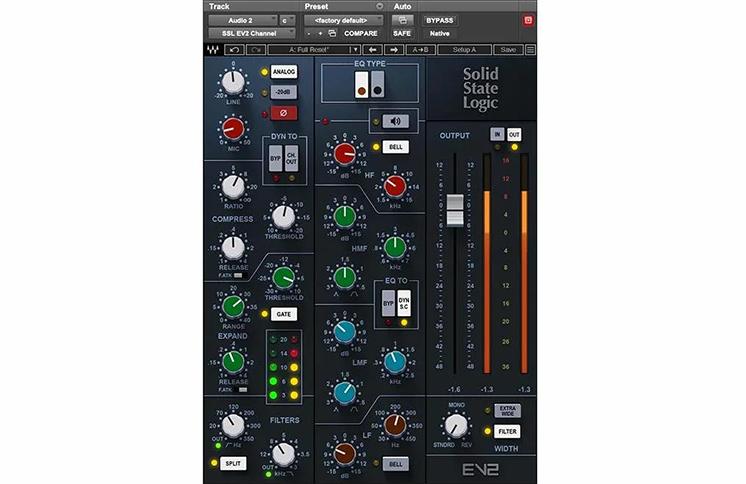Undo the last plugin change
This screenshot has width=746, height=484.
[x=234, y=49]
